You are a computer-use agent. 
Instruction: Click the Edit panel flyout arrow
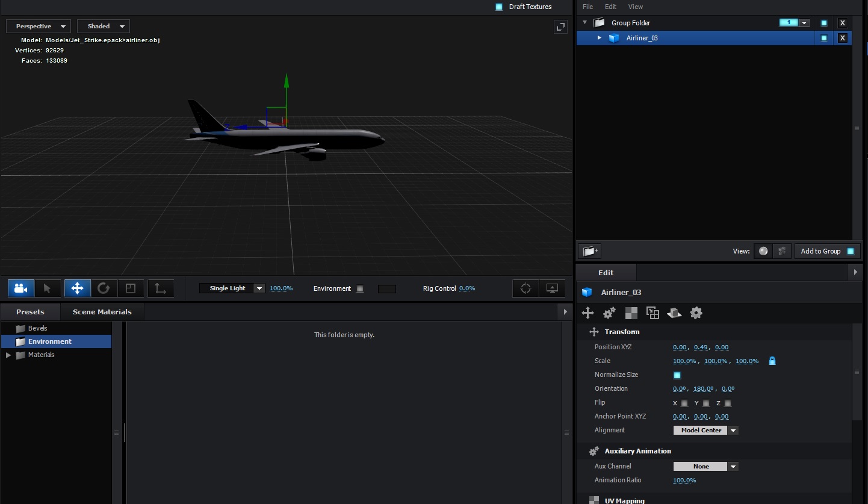tap(855, 272)
